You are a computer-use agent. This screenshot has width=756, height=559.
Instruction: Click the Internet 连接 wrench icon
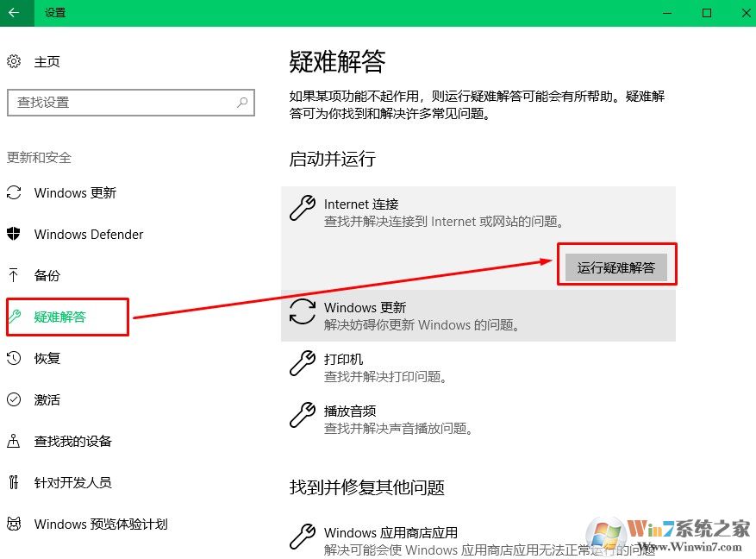pyautogui.click(x=303, y=209)
